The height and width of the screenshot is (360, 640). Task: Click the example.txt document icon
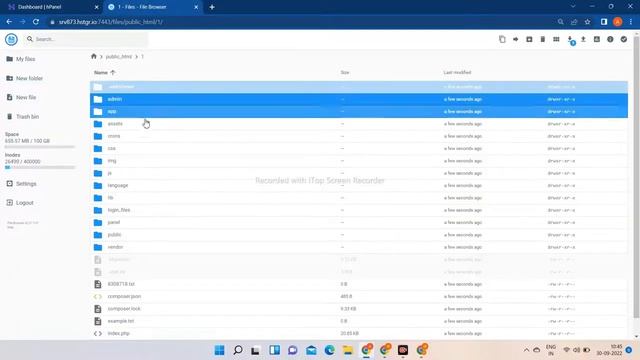[x=98, y=321]
